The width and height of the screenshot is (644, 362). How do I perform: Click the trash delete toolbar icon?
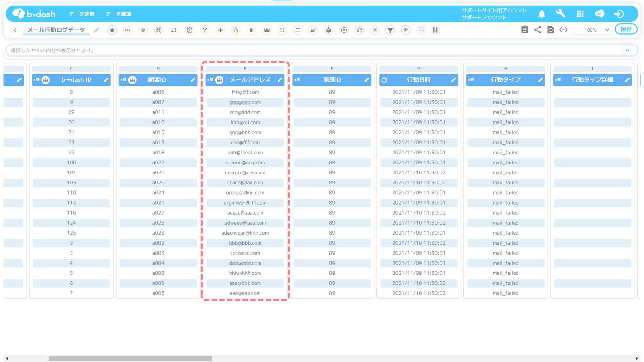[251, 30]
